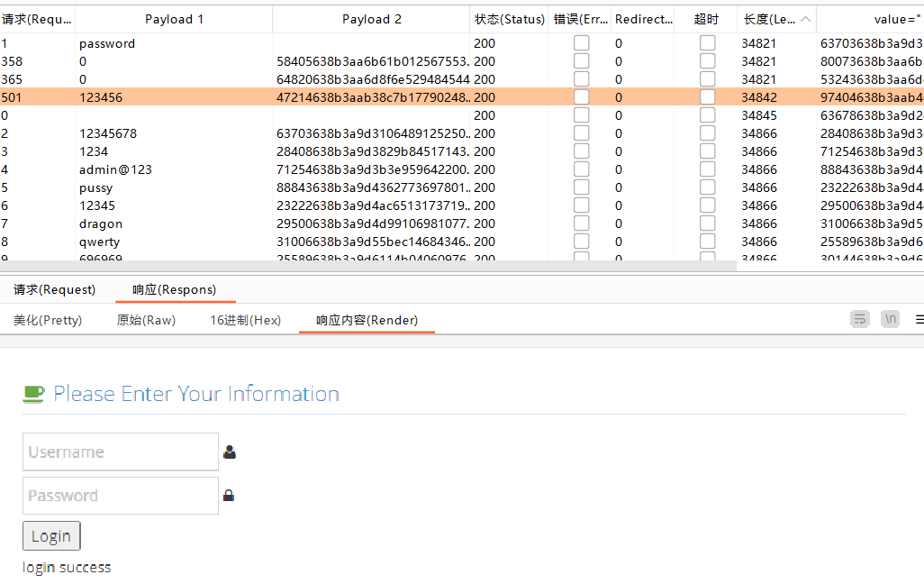Sort by the Redirect column header
Screen dimensions: 924x584
coord(643,20)
